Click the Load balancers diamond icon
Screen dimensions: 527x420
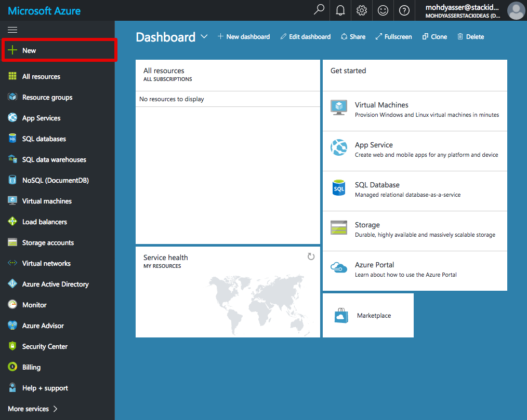click(12, 222)
